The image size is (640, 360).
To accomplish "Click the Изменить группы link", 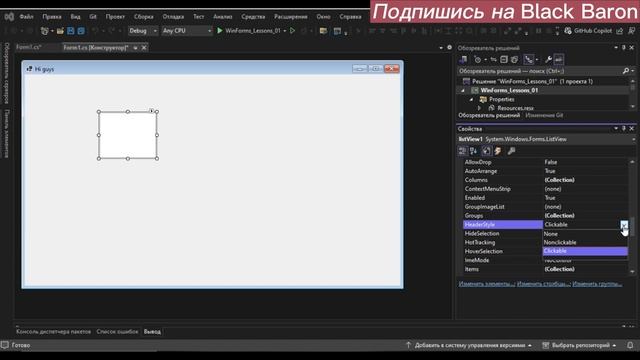I will (x=597, y=284).
